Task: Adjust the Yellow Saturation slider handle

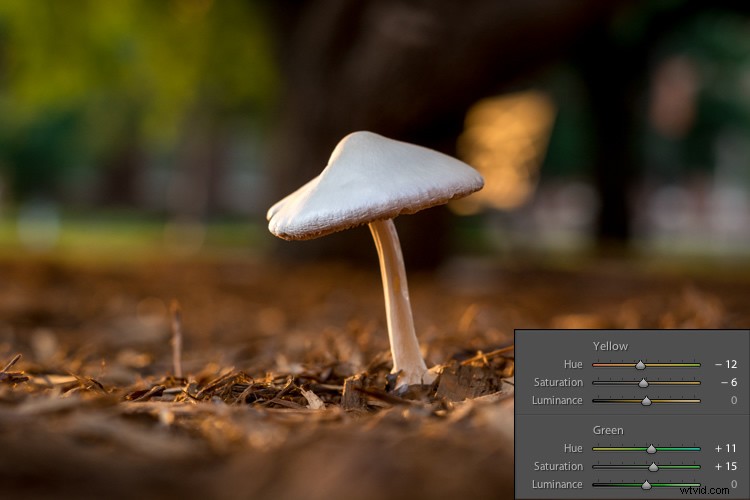Action: (643, 383)
